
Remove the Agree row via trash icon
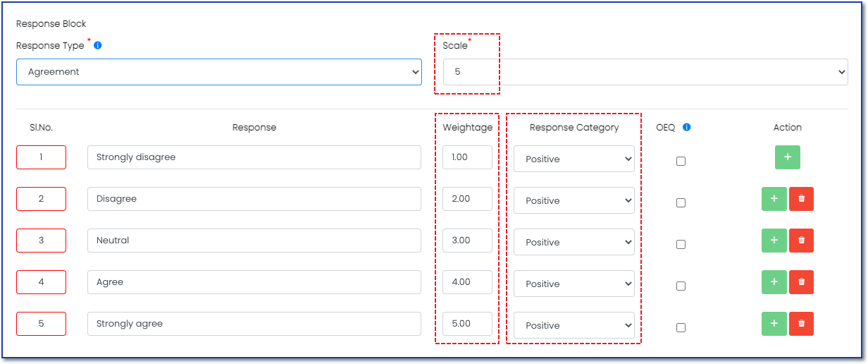pyautogui.click(x=801, y=282)
